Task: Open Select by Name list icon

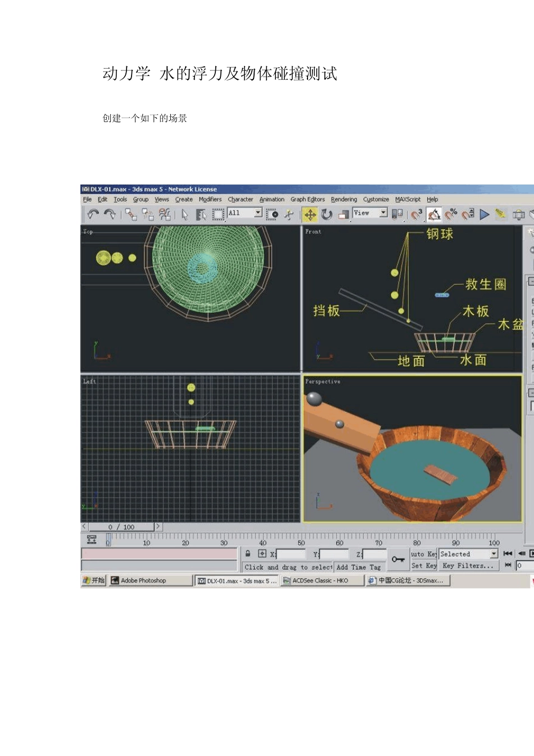Action: (x=201, y=214)
